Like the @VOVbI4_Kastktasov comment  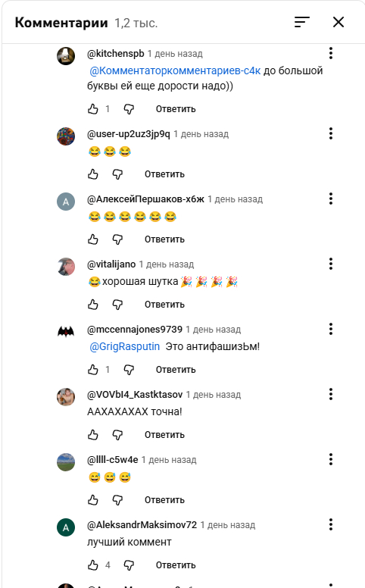tap(93, 435)
